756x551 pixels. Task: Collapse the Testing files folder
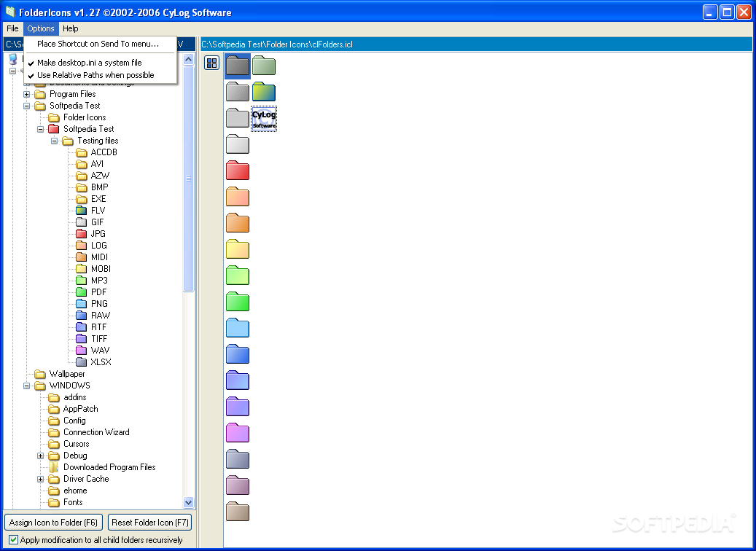point(55,141)
